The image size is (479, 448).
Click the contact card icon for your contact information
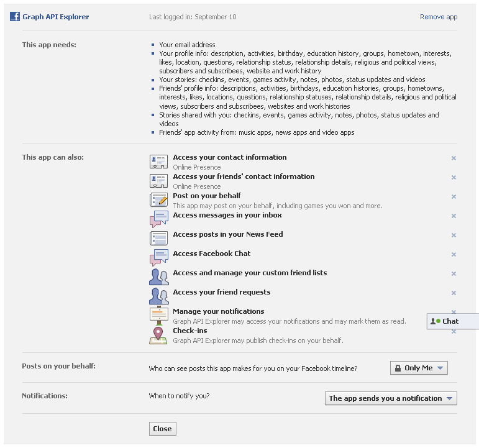158,162
